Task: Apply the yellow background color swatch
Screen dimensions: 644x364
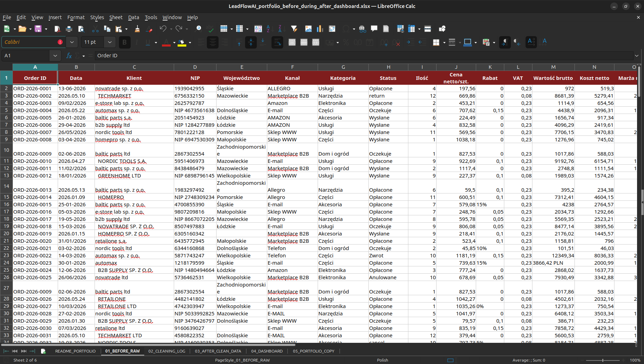Action: (182, 42)
